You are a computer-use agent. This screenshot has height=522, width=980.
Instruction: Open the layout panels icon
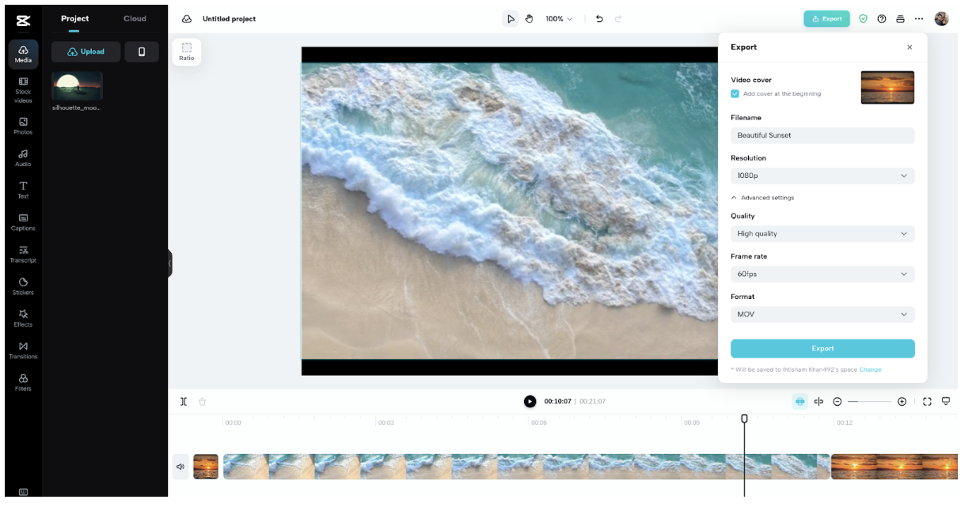click(x=900, y=18)
